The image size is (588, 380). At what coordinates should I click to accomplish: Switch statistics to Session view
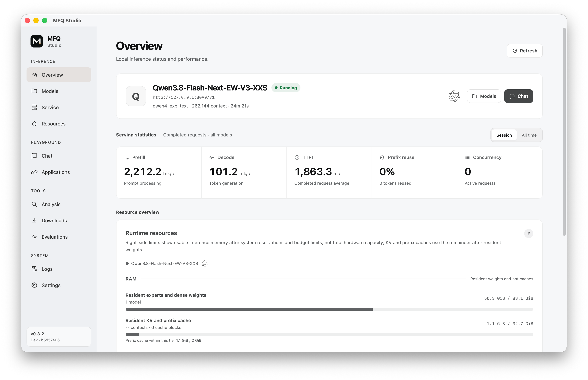pyautogui.click(x=504, y=135)
